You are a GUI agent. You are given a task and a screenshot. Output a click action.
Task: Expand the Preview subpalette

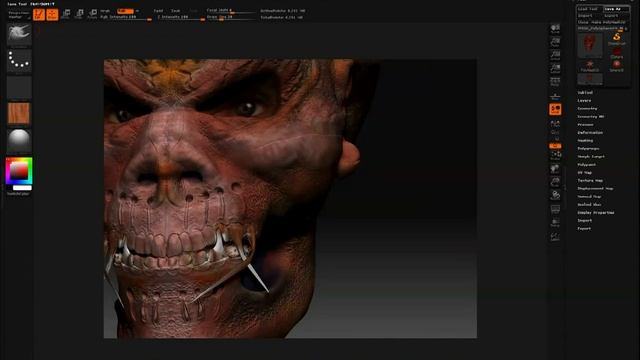(585, 124)
